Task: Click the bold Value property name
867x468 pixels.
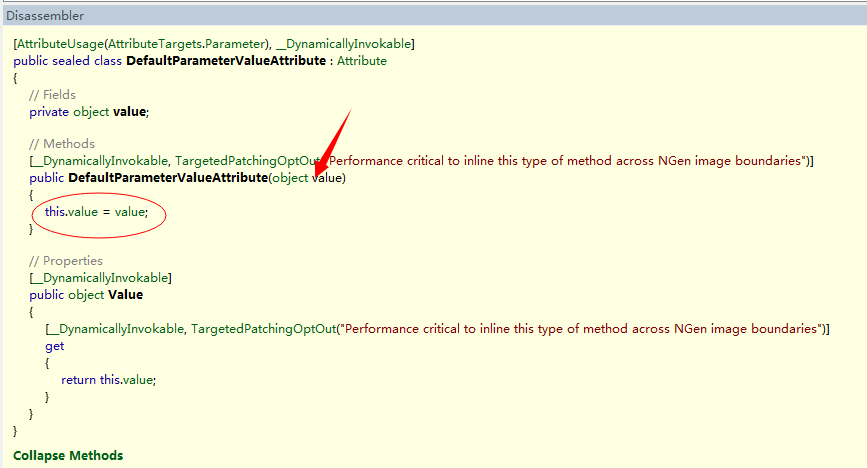Action: pos(126,295)
